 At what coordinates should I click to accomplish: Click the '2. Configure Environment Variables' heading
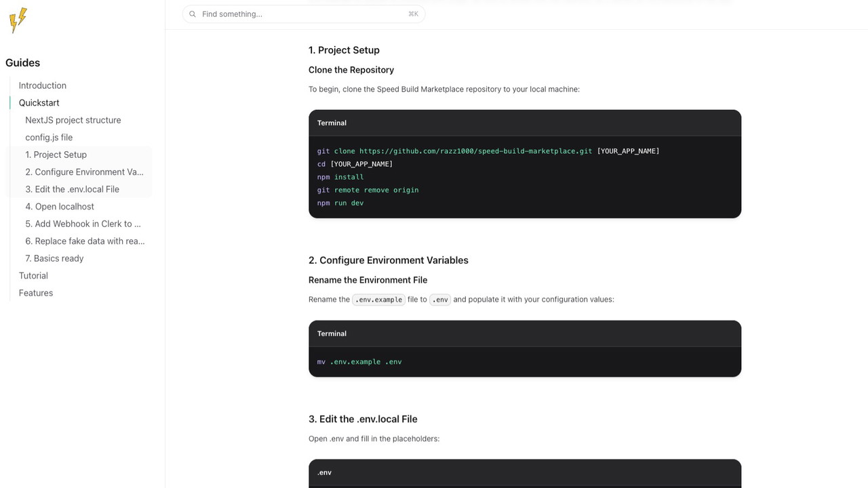click(388, 260)
